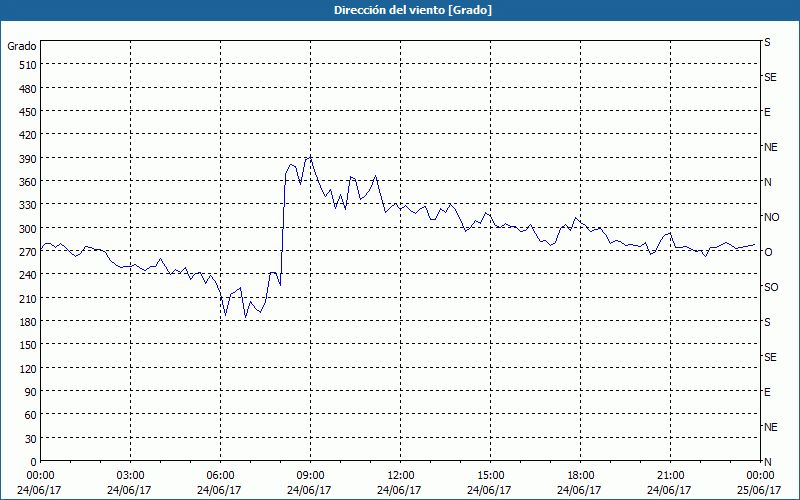The width and height of the screenshot is (800, 500).
Task: Click the 390 degree tick label
Action: (x=29, y=159)
